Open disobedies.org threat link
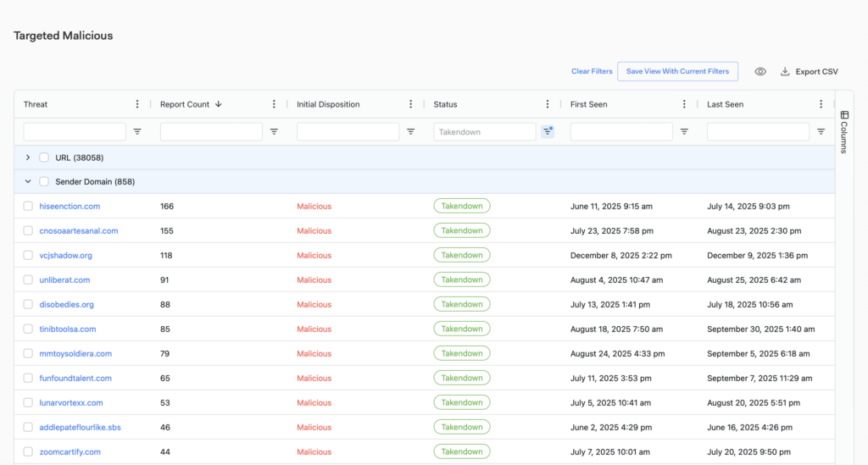This screenshot has width=868, height=465. coord(66,304)
